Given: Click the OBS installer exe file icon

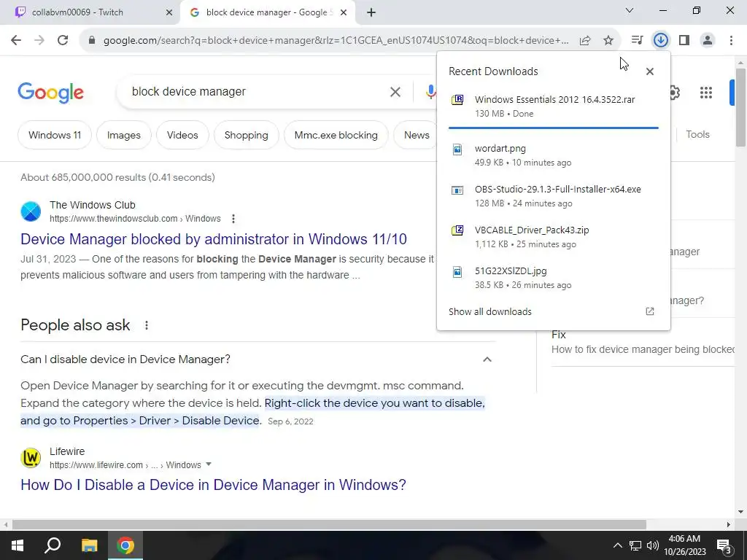Looking at the screenshot, I should click(x=457, y=190).
